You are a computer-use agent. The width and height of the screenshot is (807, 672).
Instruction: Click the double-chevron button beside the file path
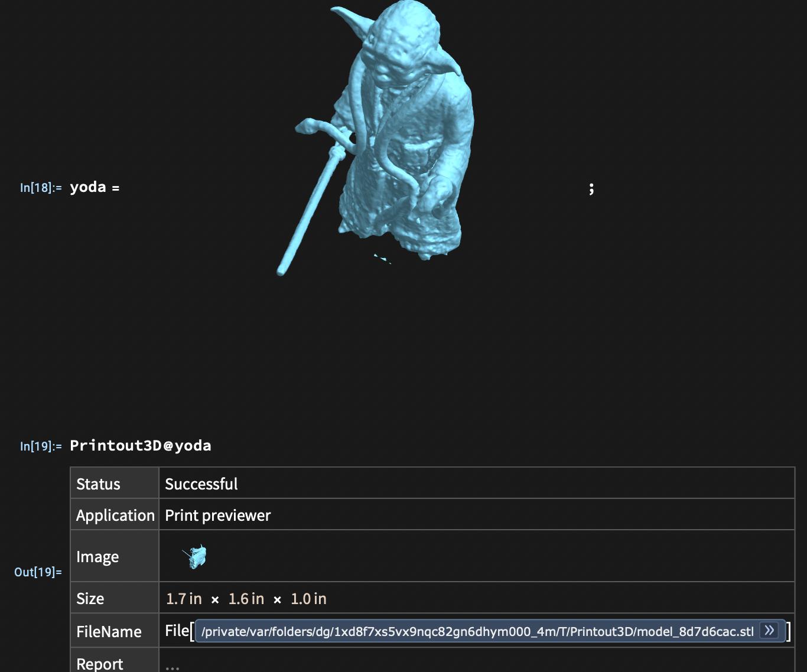pyautogui.click(x=769, y=631)
